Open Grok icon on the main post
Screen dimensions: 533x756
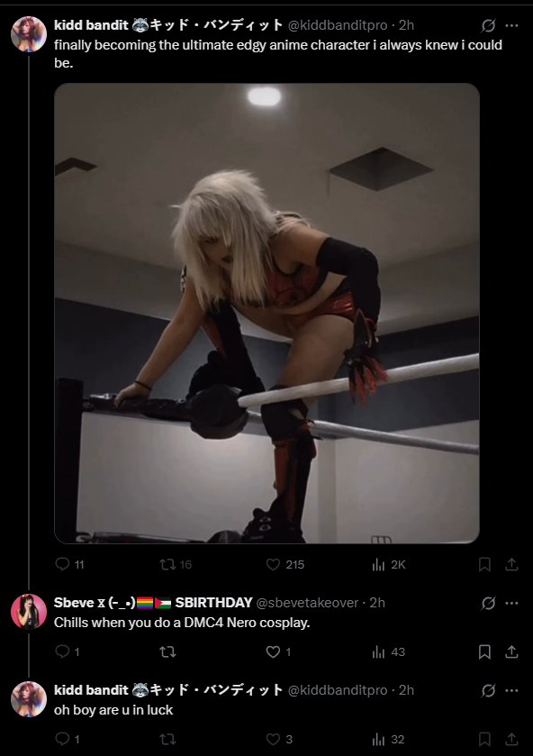pyautogui.click(x=488, y=25)
